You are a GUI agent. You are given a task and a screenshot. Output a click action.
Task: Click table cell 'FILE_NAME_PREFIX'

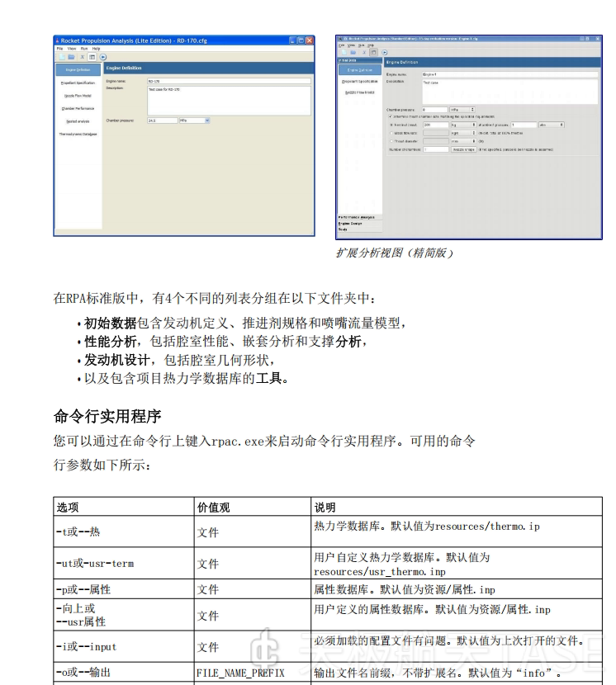[x=252, y=673]
